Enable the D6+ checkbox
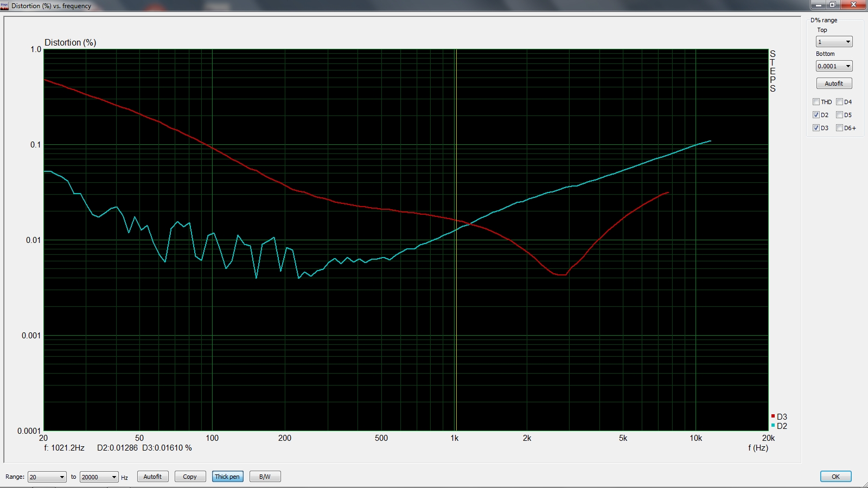 click(839, 128)
